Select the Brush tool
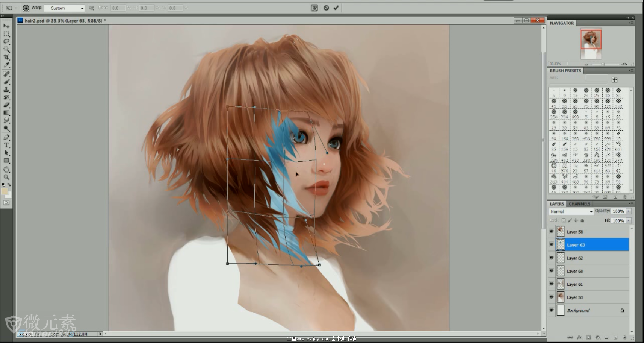The width and height of the screenshot is (644, 343). pyautogui.click(x=6, y=82)
